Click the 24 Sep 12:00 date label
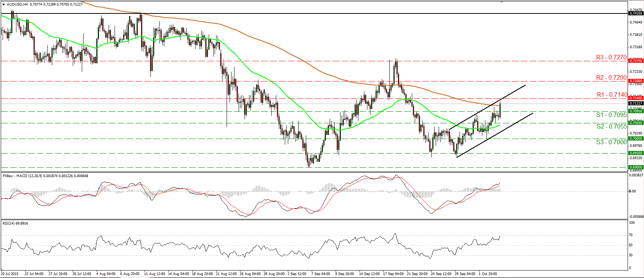The image size is (644, 278). (x=441, y=274)
